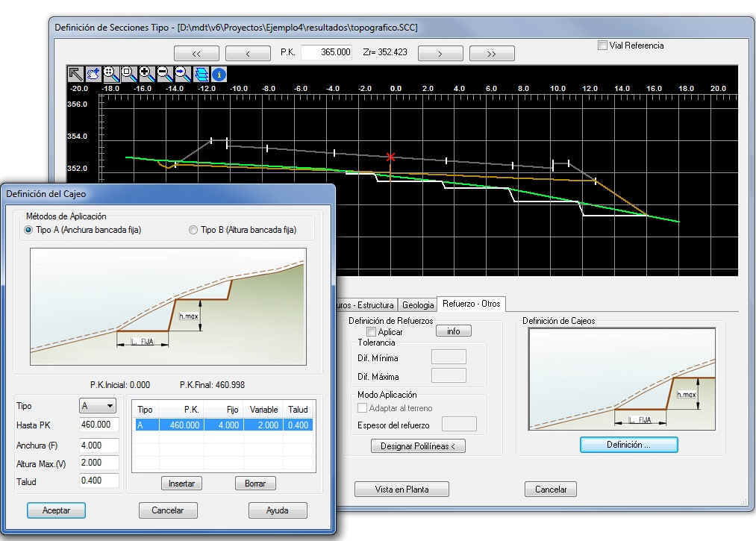Image resolution: width=756 pixels, height=541 pixels.
Task: Check the Aplicar reinforcement checkbox
Action: point(371,332)
